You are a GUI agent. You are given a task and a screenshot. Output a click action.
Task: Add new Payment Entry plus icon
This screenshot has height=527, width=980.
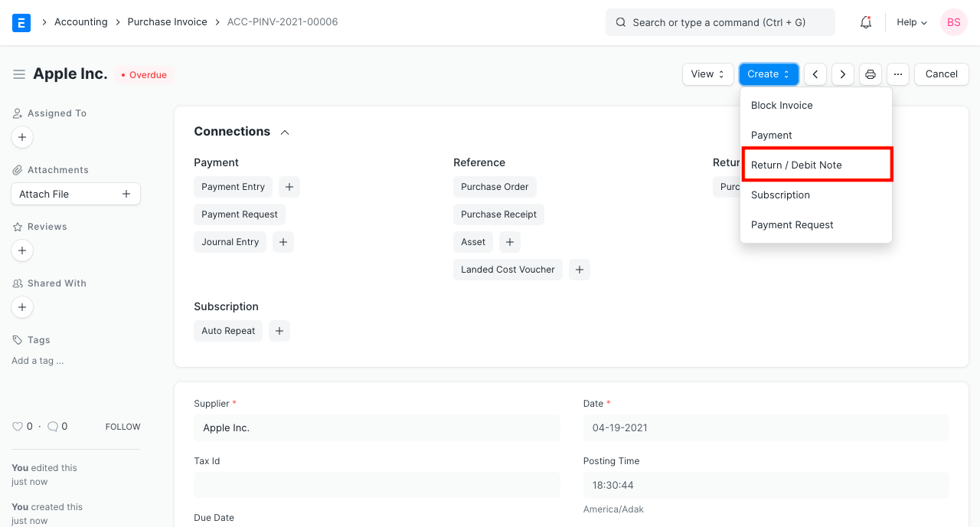point(289,187)
